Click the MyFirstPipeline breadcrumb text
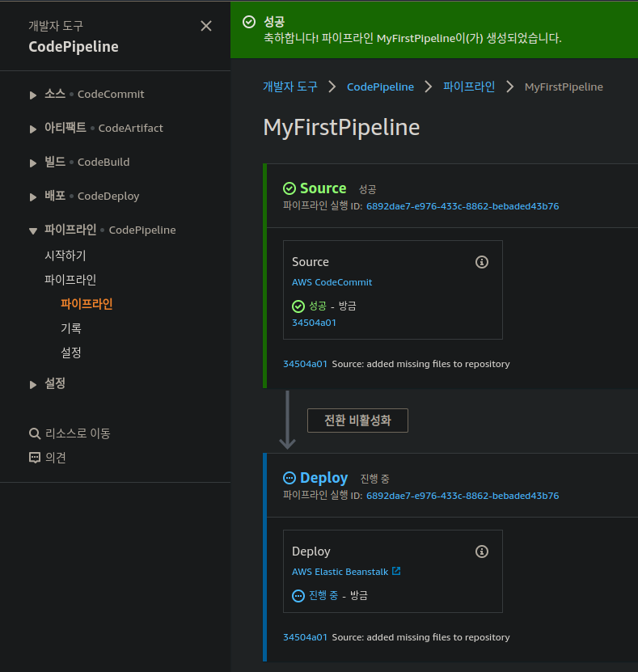Viewport: 638px width, 672px height. click(564, 87)
